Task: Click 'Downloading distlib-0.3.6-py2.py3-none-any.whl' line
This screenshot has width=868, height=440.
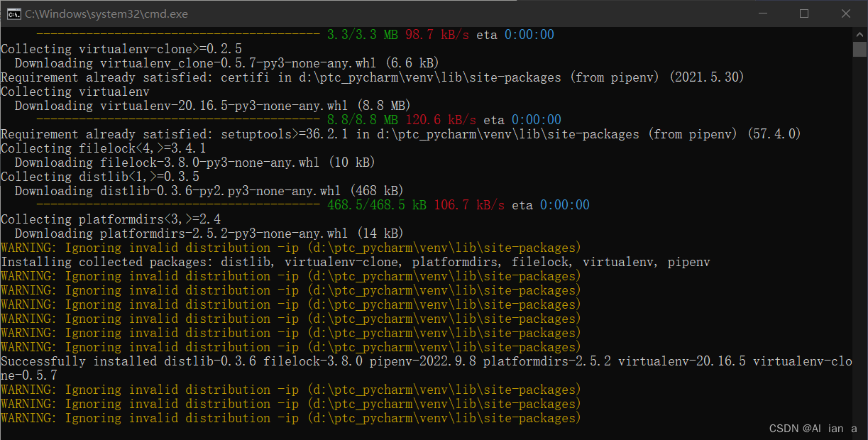Action: tap(209, 191)
